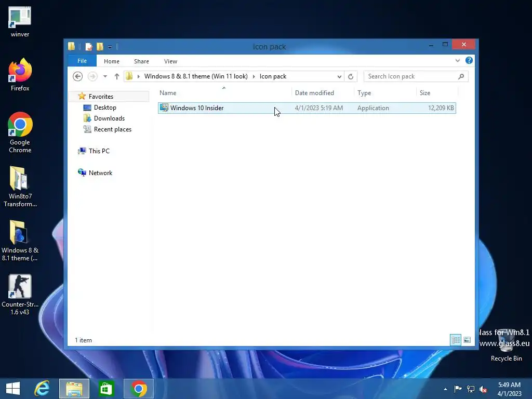Open the File ribbon menu
The image size is (532, 399).
tap(82, 61)
